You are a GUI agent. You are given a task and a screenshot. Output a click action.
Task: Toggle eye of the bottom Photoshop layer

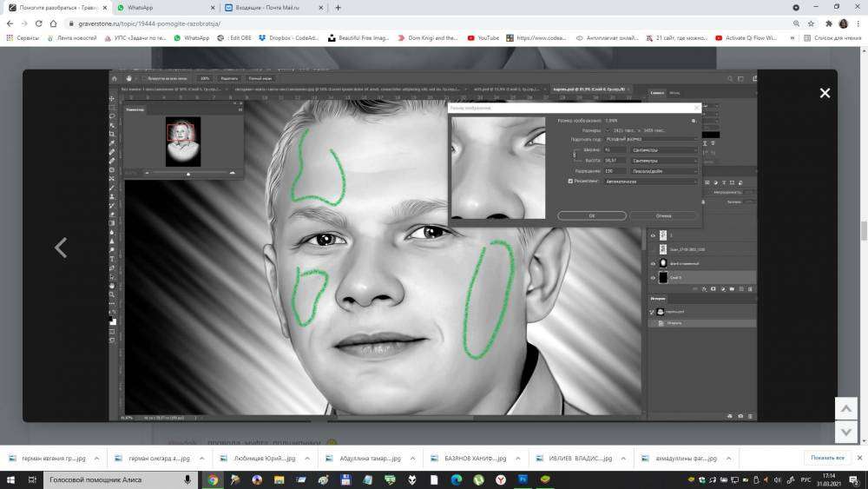pos(653,277)
